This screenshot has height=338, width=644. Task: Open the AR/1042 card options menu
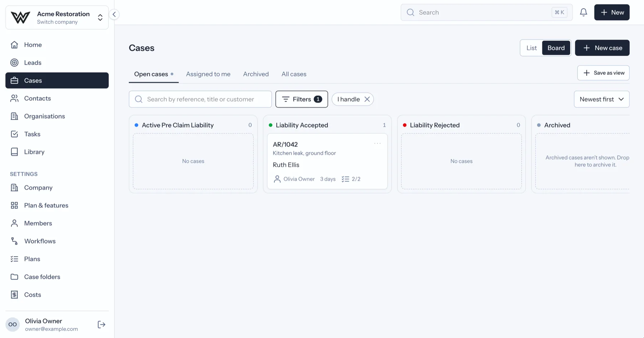(377, 143)
